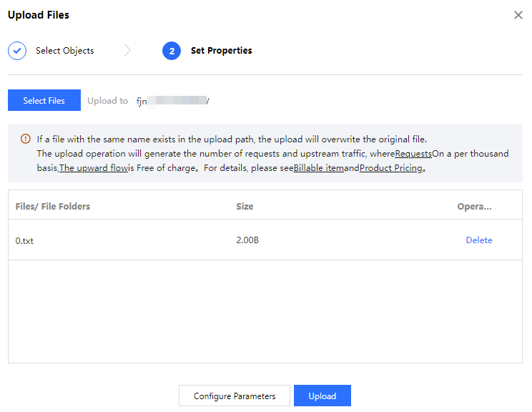Follow the upward flow link
532x412 pixels.
[93, 168]
